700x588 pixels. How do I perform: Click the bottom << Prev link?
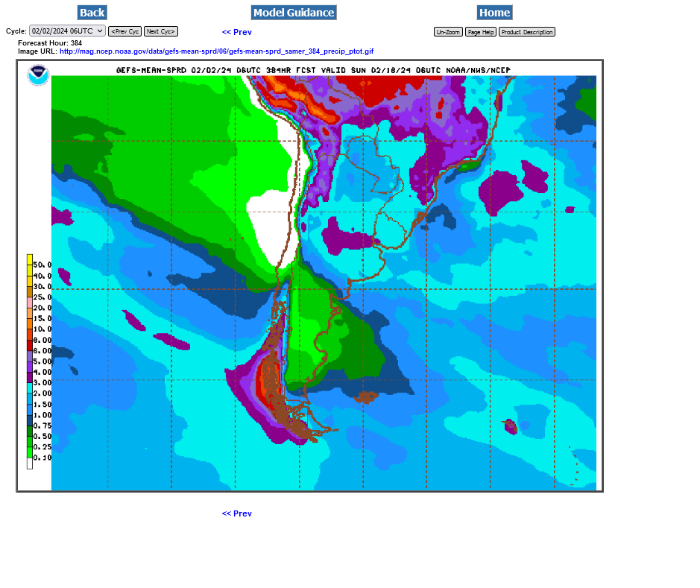coord(236,513)
